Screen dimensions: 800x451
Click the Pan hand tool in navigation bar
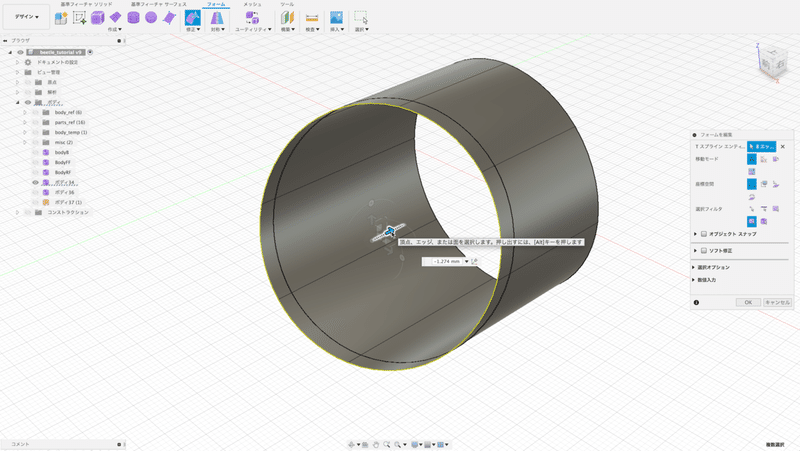[376, 445]
